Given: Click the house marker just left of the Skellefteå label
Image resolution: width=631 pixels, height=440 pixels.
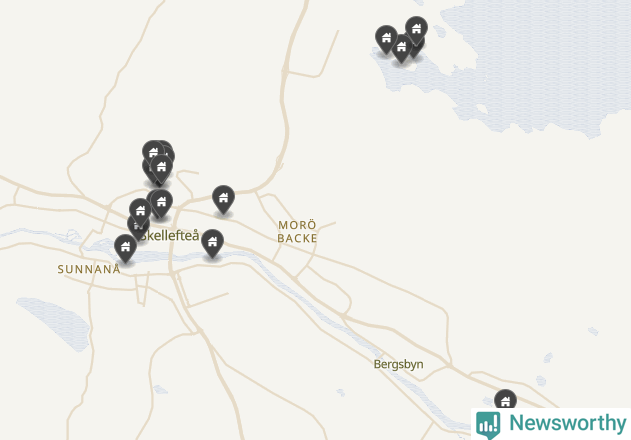Looking at the screenshot, I should [x=140, y=213].
